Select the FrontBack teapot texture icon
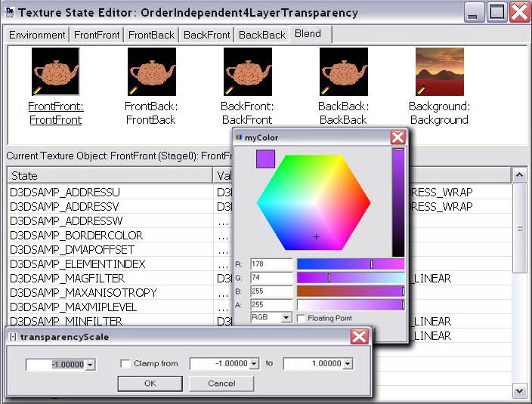This screenshot has height=404, width=532. point(151,72)
